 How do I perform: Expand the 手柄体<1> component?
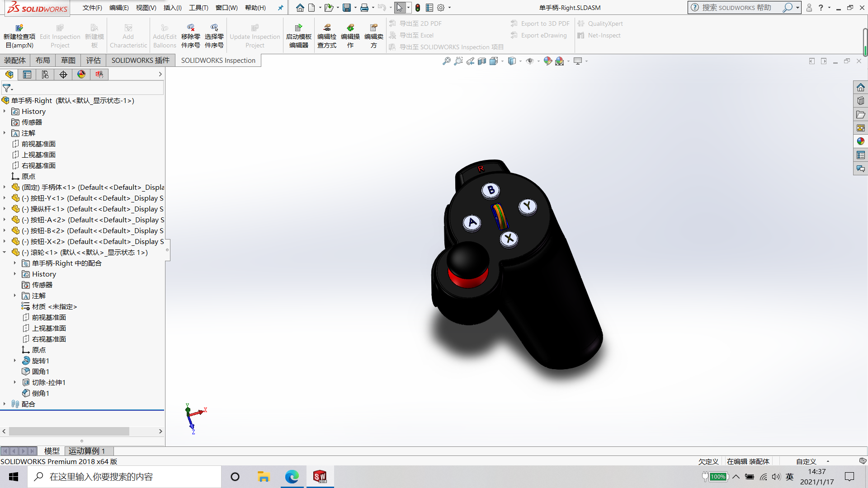coord(5,187)
